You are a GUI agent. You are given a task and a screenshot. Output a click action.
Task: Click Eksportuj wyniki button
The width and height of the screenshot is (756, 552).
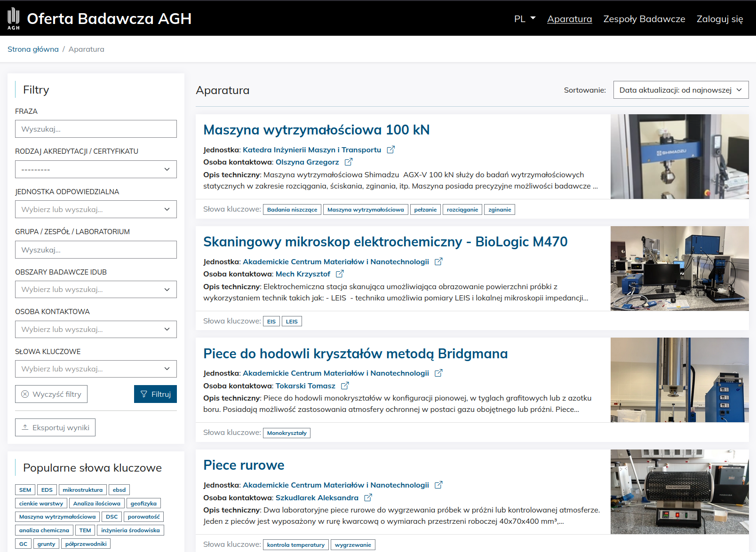tap(55, 427)
